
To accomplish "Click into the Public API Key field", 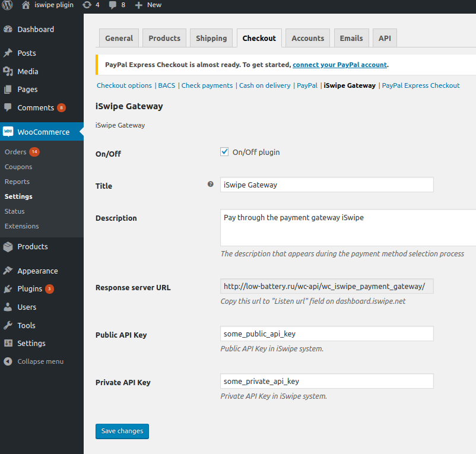I will click(x=327, y=334).
